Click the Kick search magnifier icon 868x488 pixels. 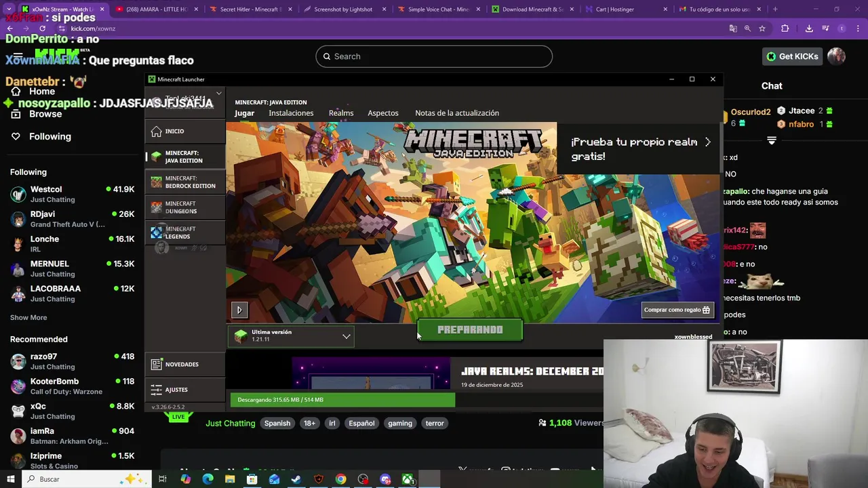(326, 56)
